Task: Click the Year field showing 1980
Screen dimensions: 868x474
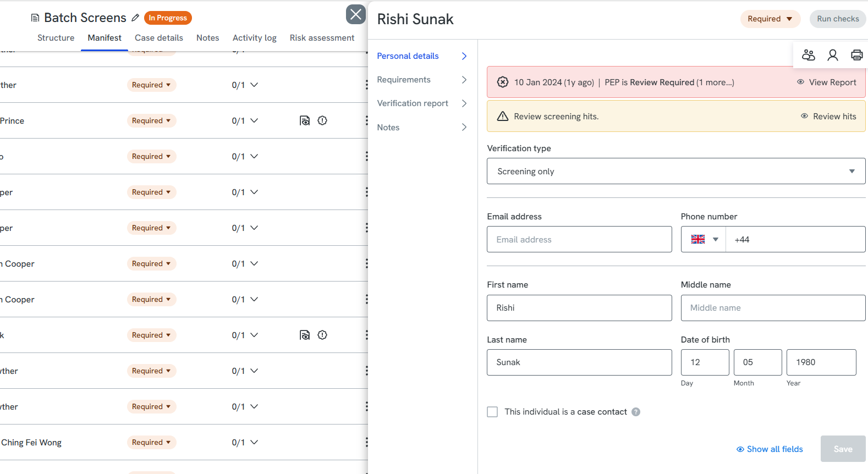Action: coord(821,362)
